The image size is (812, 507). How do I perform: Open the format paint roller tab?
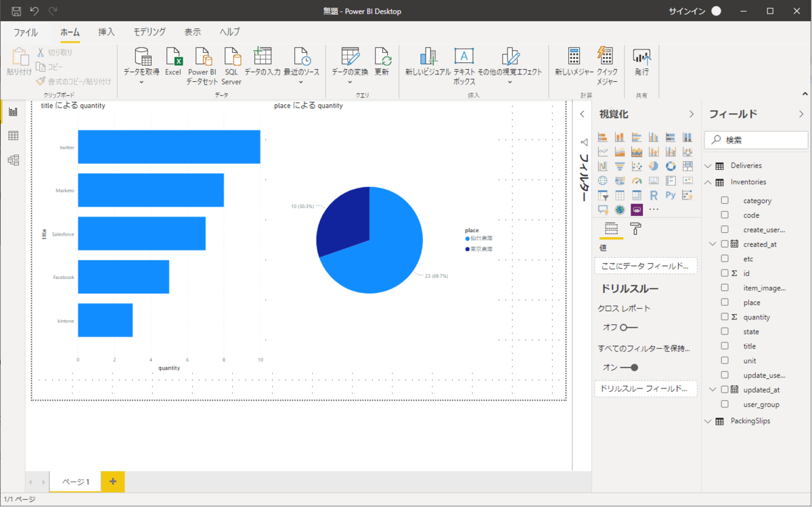tap(636, 229)
